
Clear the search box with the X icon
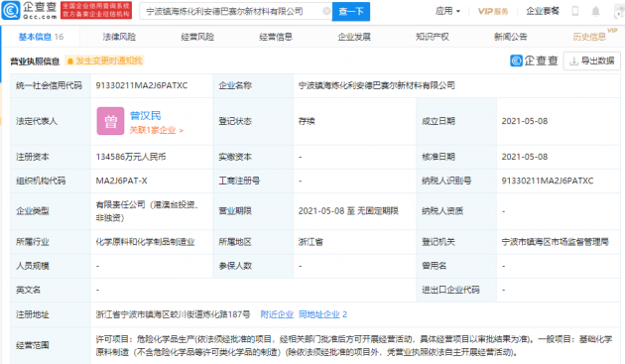[x=326, y=11]
